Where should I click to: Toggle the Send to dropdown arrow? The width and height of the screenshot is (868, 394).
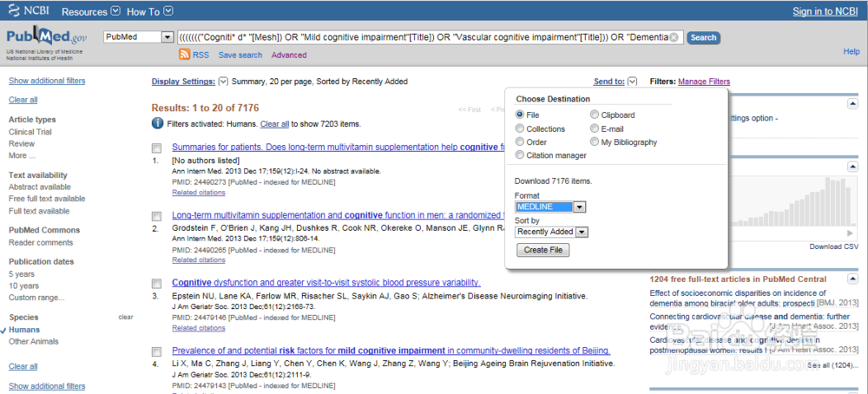click(x=633, y=82)
